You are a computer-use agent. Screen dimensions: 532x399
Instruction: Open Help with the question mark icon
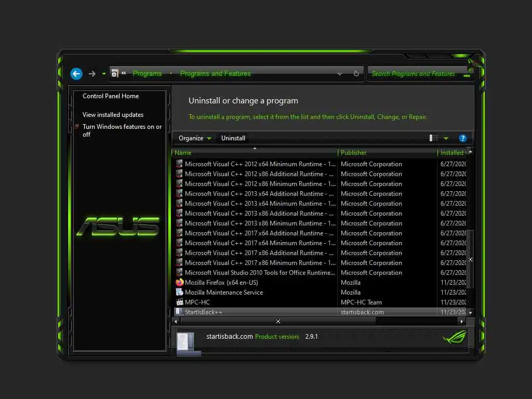pyautogui.click(x=462, y=138)
